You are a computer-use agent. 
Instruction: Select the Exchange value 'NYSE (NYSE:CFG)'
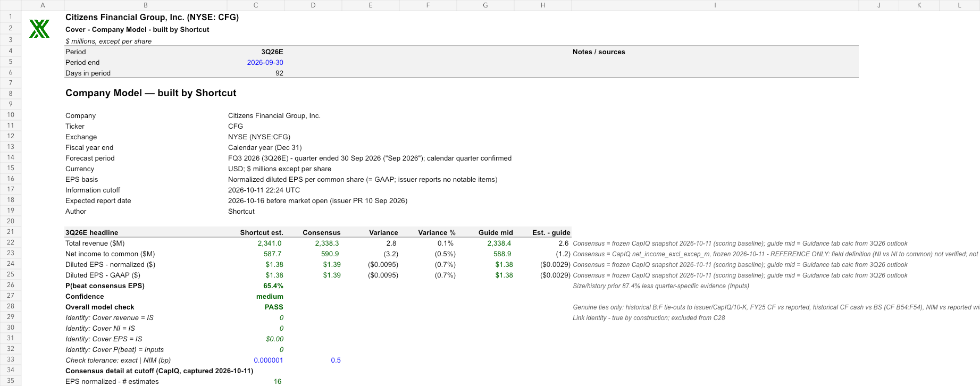[259, 137]
